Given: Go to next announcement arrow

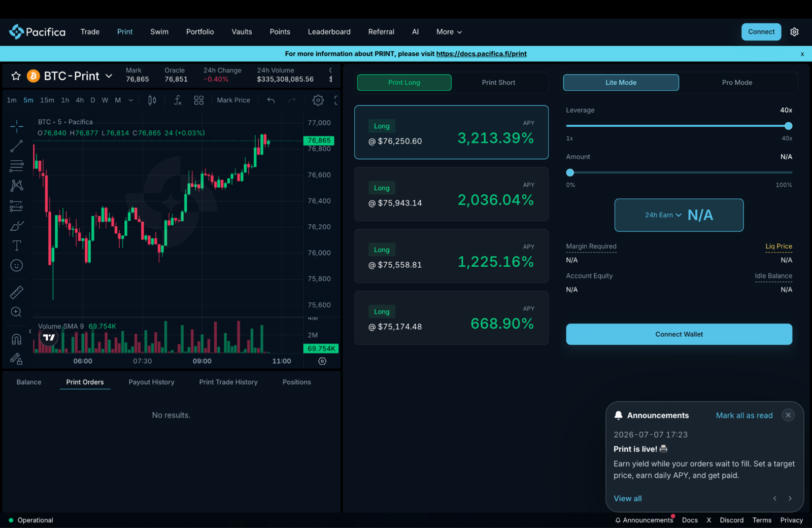Looking at the screenshot, I should pyautogui.click(x=790, y=499).
